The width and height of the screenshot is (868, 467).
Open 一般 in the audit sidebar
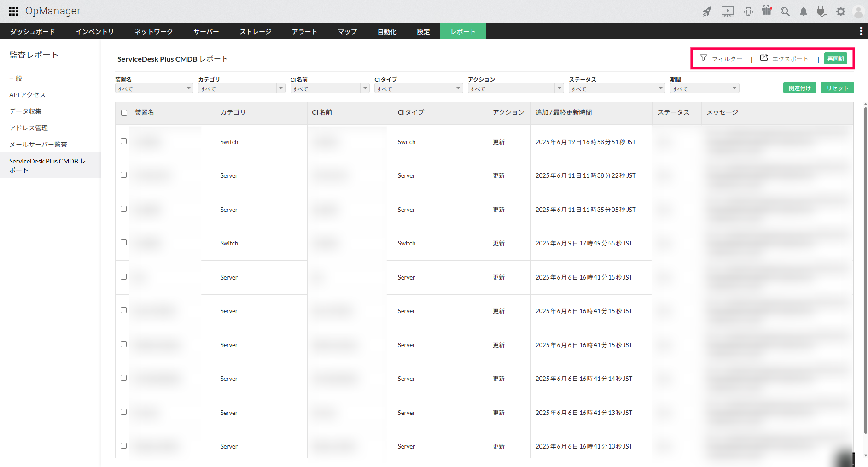[x=16, y=78]
